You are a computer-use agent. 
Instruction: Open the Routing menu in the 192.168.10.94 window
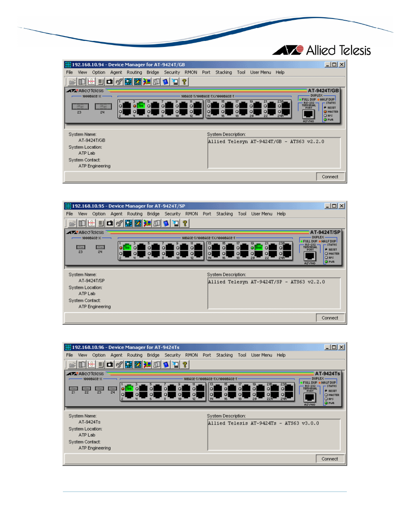pos(134,72)
